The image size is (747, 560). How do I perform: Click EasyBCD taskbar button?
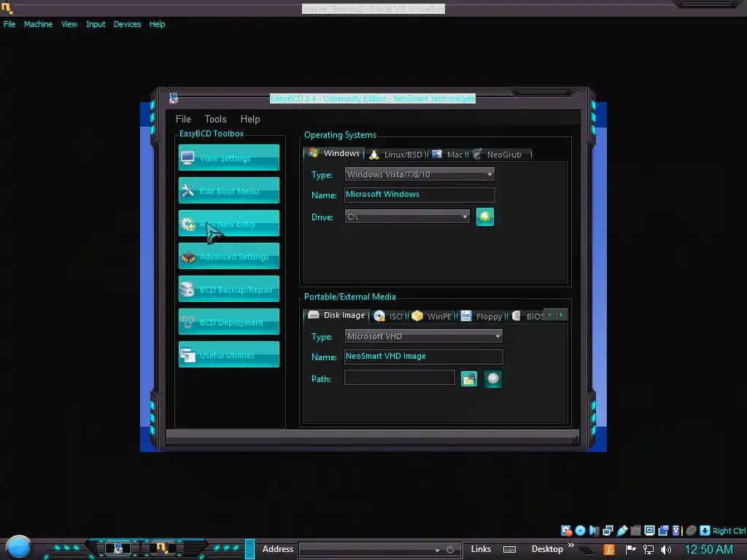(117, 548)
